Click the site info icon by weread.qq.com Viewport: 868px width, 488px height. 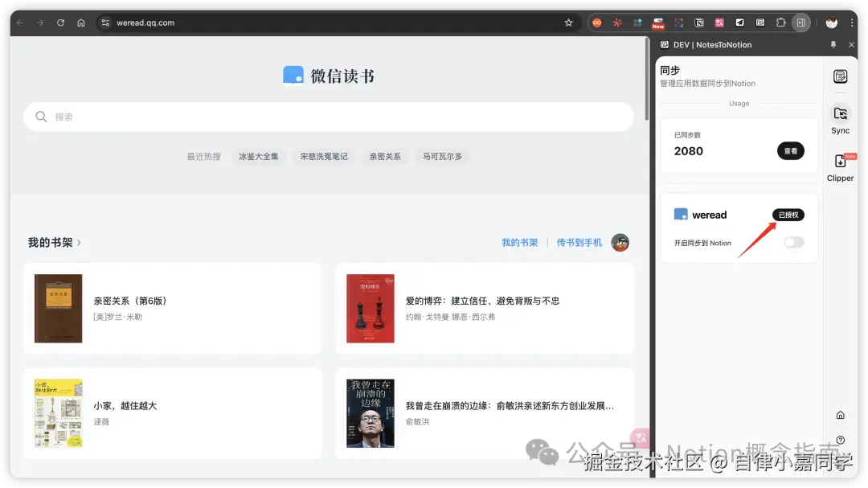(105, 23)
